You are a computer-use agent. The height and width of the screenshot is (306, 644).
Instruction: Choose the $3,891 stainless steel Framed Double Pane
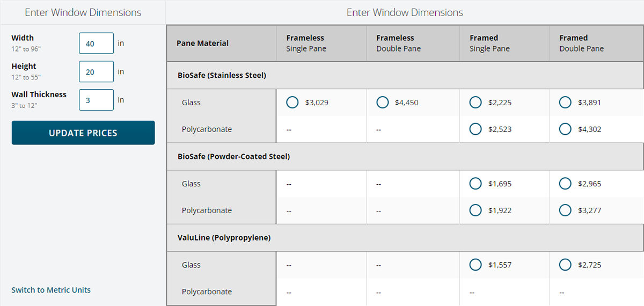click(565, 103)
